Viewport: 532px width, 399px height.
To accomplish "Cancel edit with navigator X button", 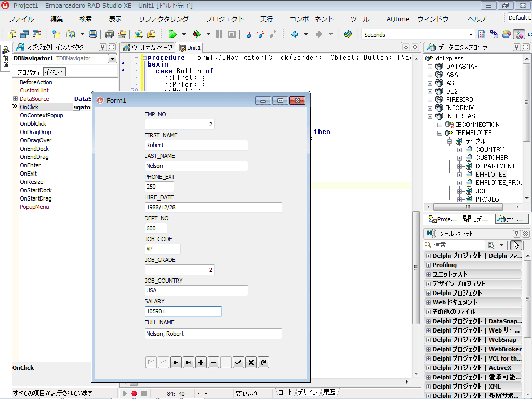I will click(251, 362).
